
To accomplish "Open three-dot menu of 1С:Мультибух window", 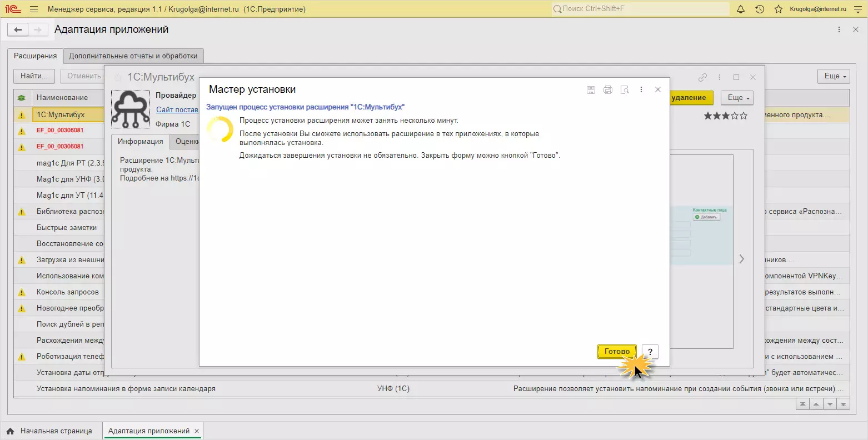I will [x=720, y=77].
